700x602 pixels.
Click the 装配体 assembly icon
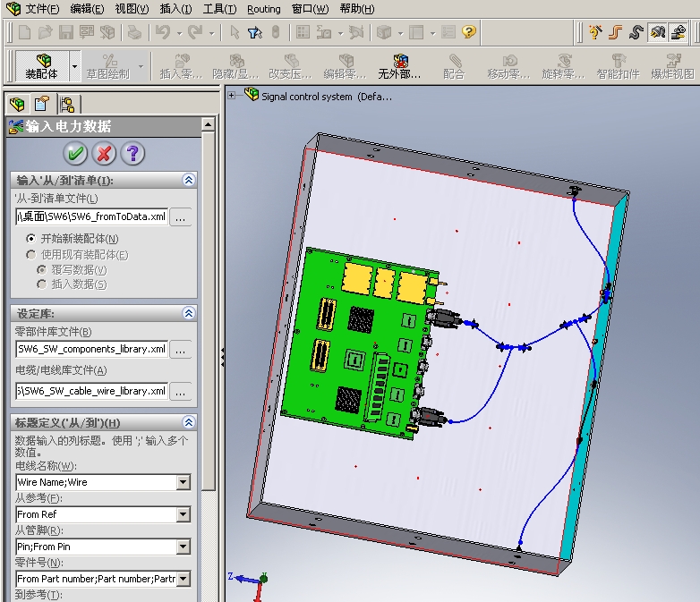pos(42,66)
